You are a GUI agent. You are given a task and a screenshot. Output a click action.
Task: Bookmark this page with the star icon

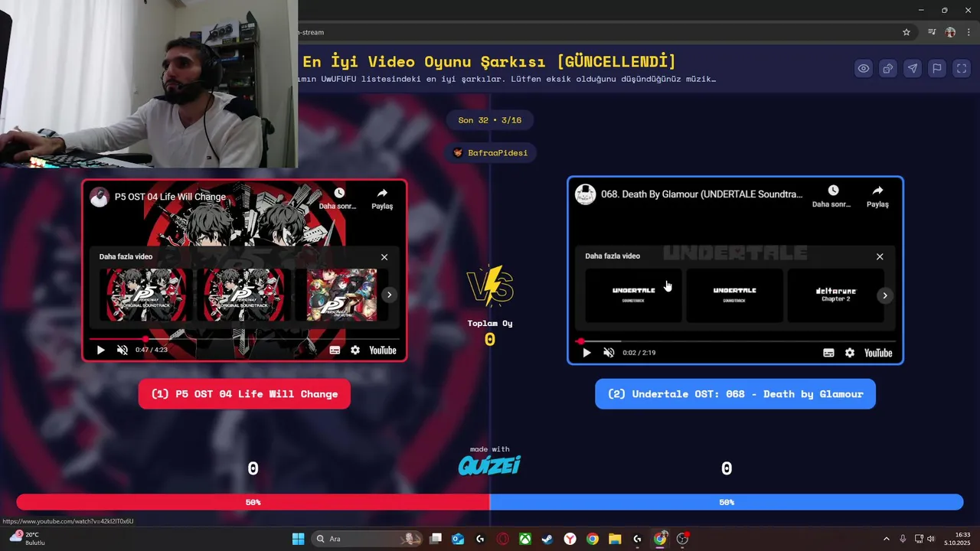click(906, 32)
